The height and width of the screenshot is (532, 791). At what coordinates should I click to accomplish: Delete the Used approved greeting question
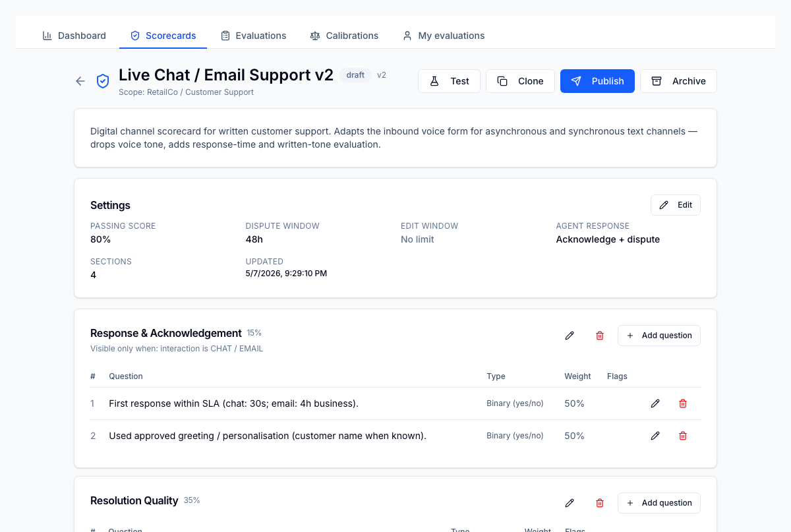(x=683, y=436)
